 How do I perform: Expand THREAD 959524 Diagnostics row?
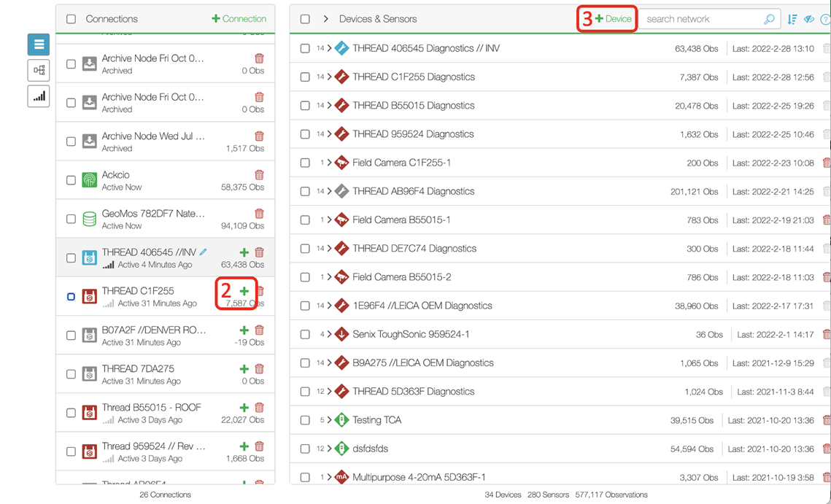(x=329, y=134)
